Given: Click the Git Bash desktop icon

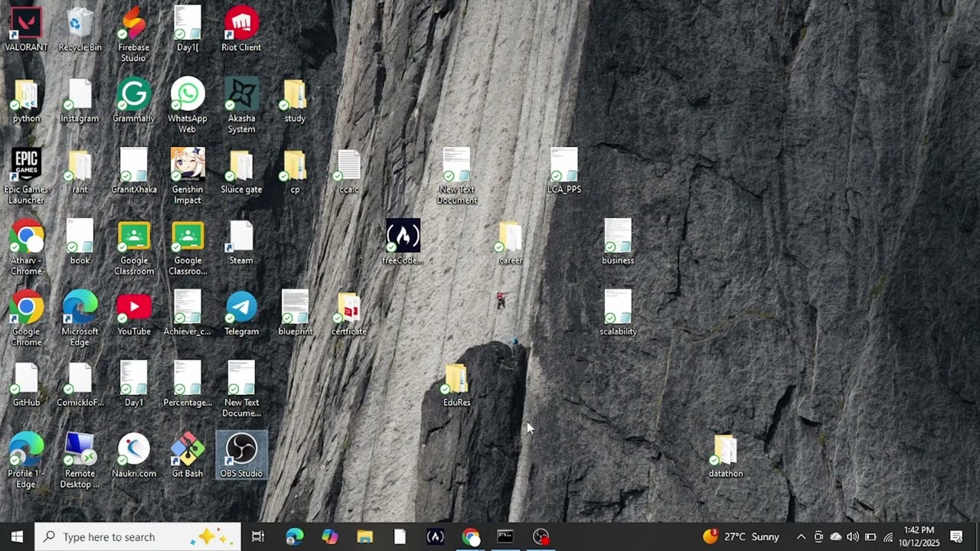Looking at the screenshot, I should pyautogui.click(x=188, y=450).
